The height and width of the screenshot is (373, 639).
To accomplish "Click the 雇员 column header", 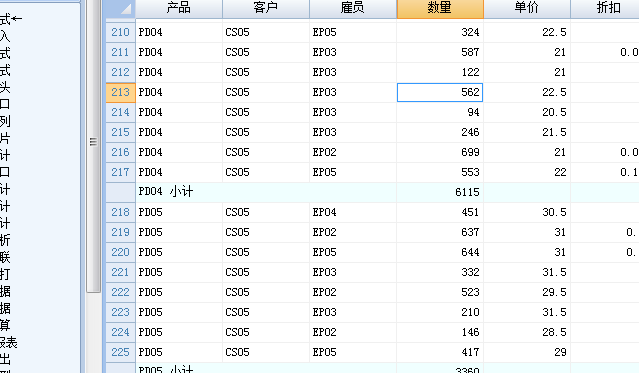I will pyautogui.click(x=353, y=9).
